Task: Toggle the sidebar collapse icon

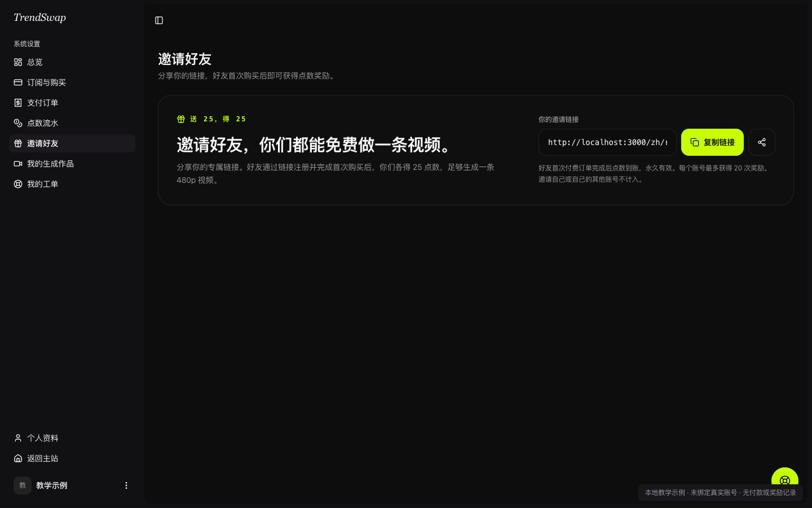Action: 159,20
